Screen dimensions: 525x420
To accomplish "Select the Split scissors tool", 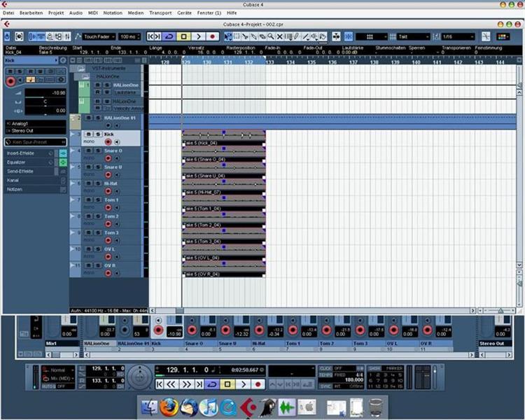I will 245,36.
